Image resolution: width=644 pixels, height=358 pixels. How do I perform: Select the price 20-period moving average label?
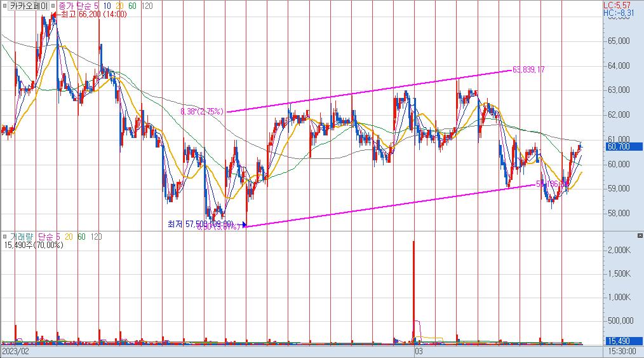tap(119, 6)
